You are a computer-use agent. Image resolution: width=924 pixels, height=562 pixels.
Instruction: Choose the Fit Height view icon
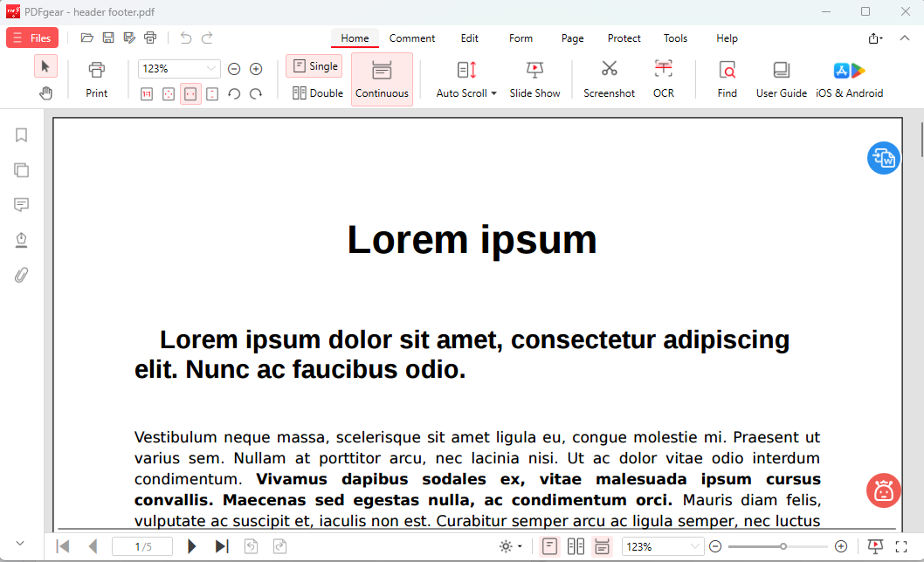pyautogui.click(x=212, y=93)
